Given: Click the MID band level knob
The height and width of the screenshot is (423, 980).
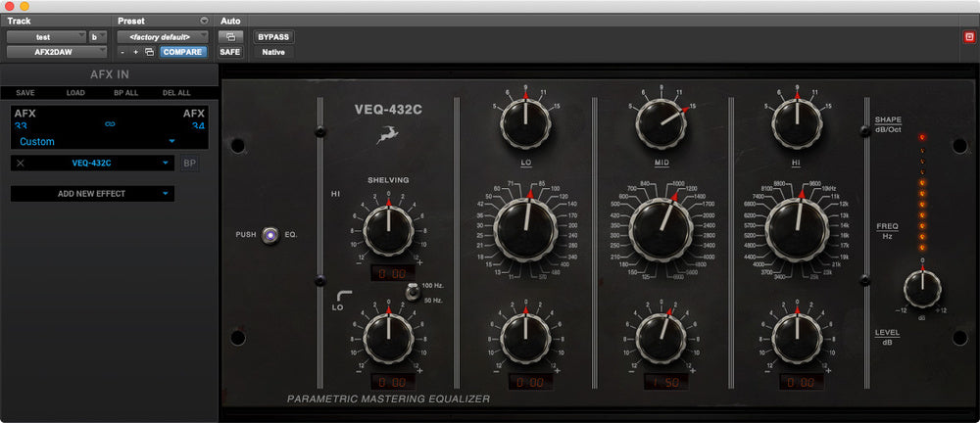Looking at the screenshot, I should (x=661, y=339).
